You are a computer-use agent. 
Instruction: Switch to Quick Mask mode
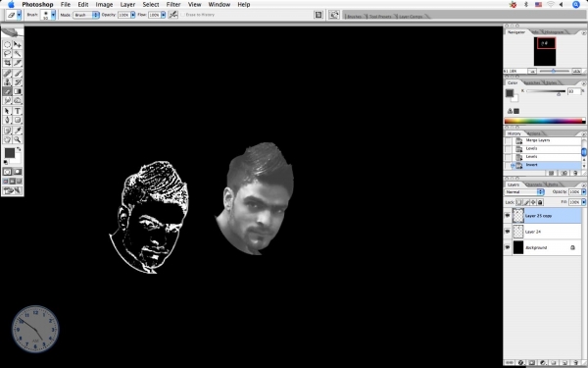pyautogui.click(x=18, y=172)
